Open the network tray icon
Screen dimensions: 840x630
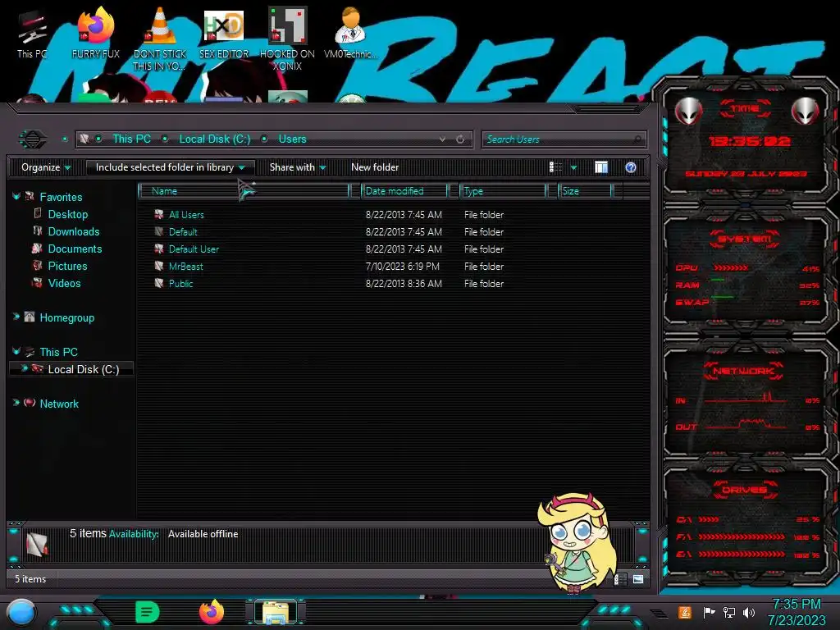pos(729,612)
